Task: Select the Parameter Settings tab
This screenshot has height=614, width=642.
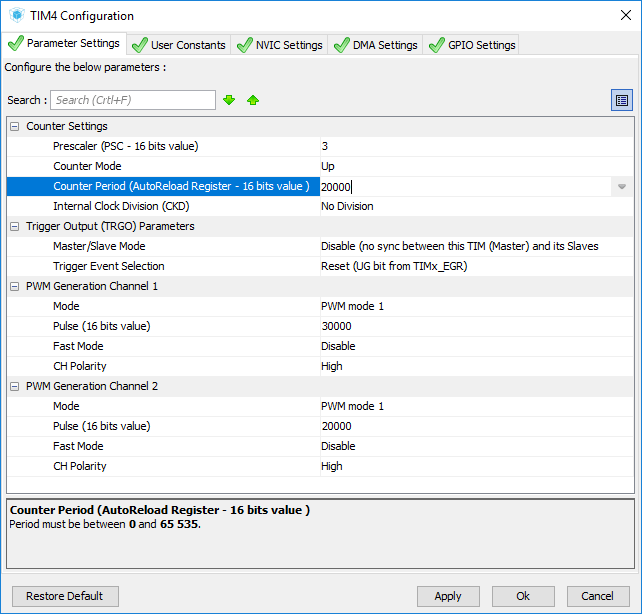Action: tap(64, 43)
